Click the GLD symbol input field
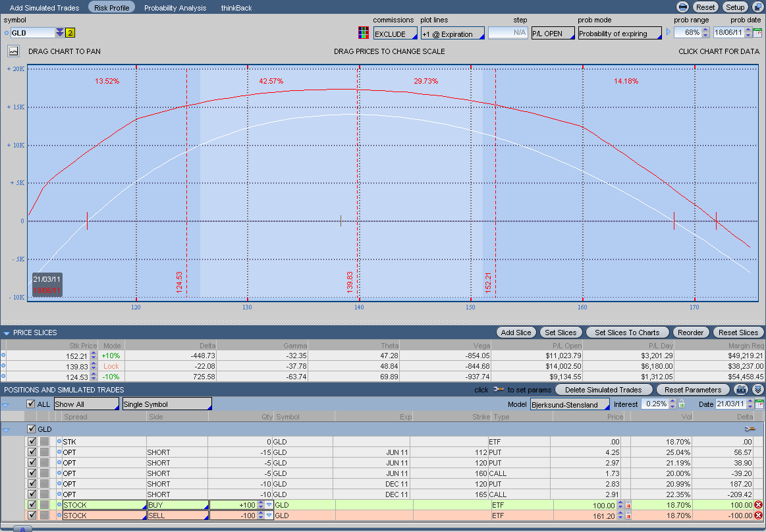Screen dimensions: 766x532 coord(32,33)
